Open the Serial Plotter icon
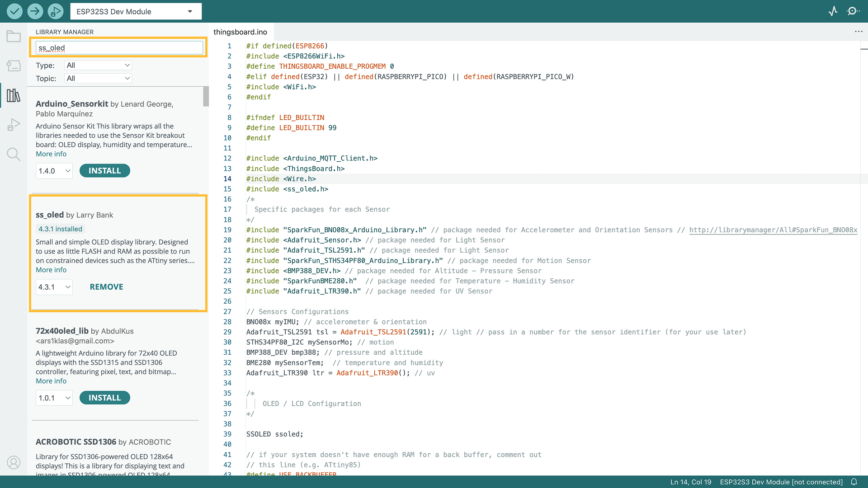Image resolution: width=868 pixels, height=488 pixels. (833, 11)
